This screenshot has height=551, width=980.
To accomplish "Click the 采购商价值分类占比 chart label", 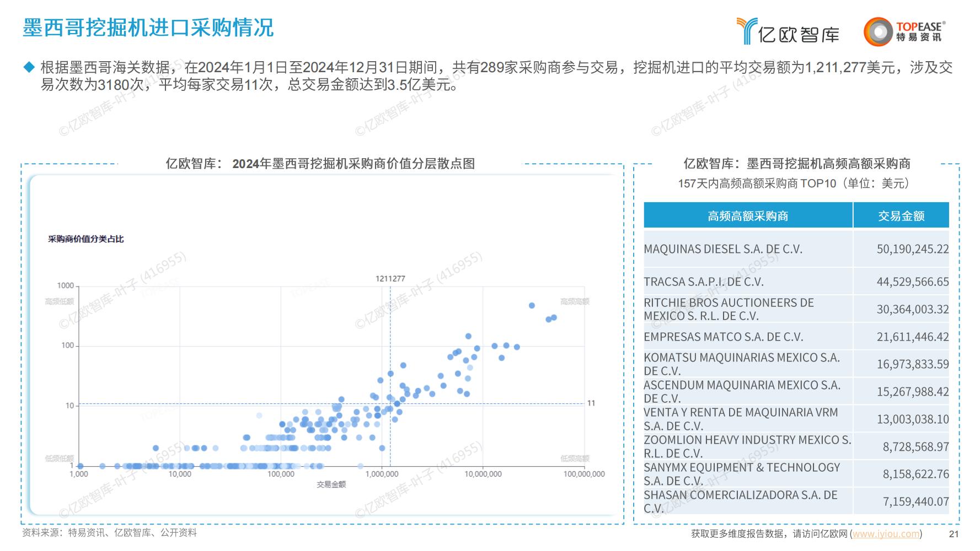I will point(85,239).
